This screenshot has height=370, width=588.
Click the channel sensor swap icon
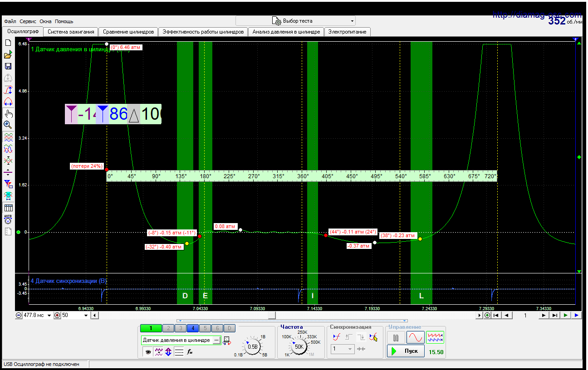[226, 341]
